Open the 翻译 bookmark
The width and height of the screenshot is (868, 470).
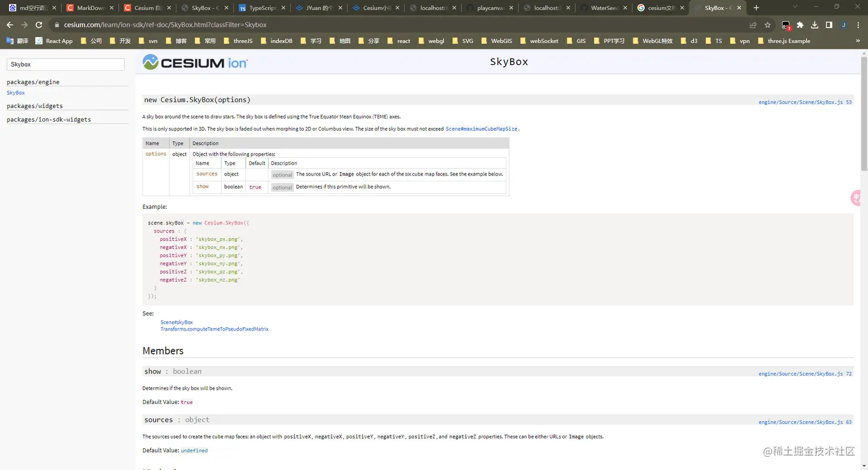tap(17, 41)
